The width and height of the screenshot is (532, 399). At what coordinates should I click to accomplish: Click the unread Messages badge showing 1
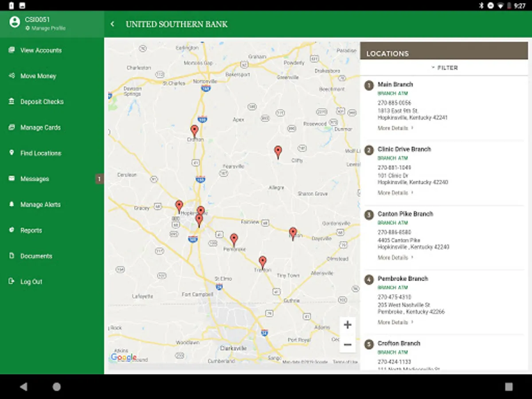(x=99, y=179)
